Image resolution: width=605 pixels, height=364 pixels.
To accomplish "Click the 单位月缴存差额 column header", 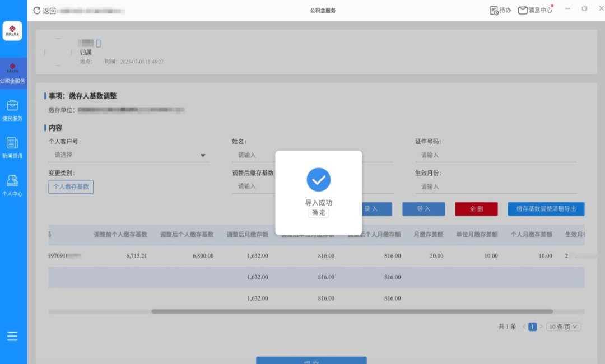I will (x=477, y=235).
